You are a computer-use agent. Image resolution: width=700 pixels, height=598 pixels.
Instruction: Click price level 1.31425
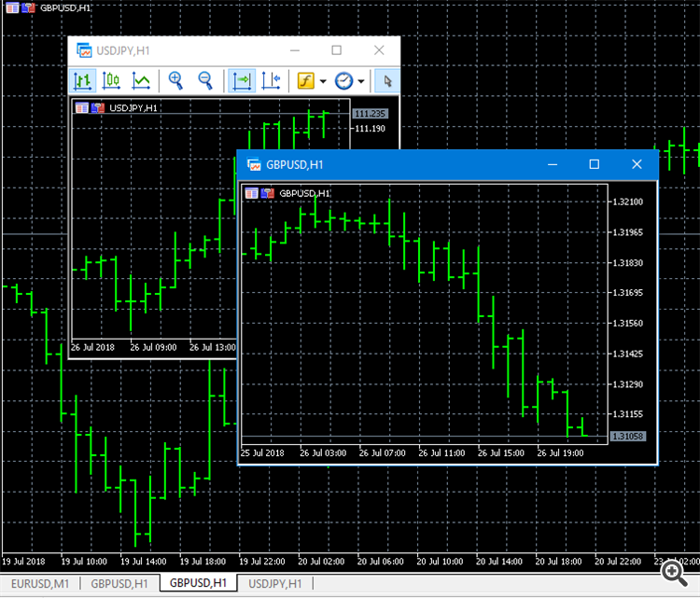tap(628, 354)
